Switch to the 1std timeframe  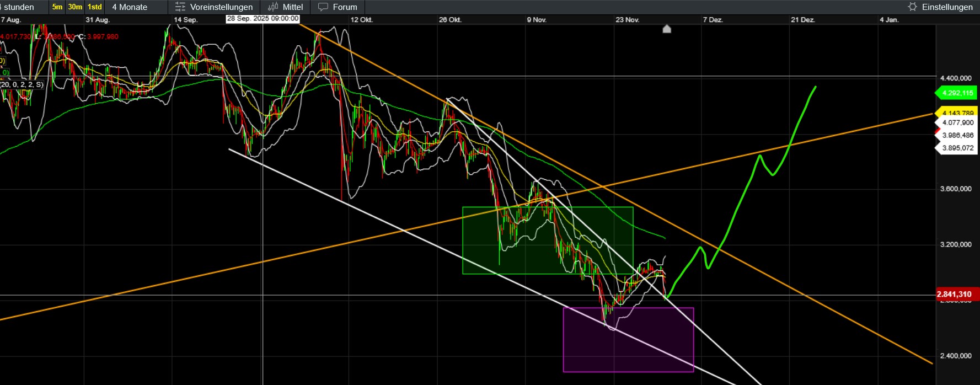(x=95, y=7)
